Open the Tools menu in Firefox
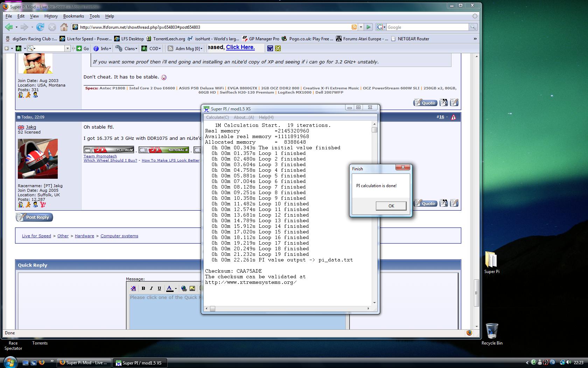 [x=94, y=16]
